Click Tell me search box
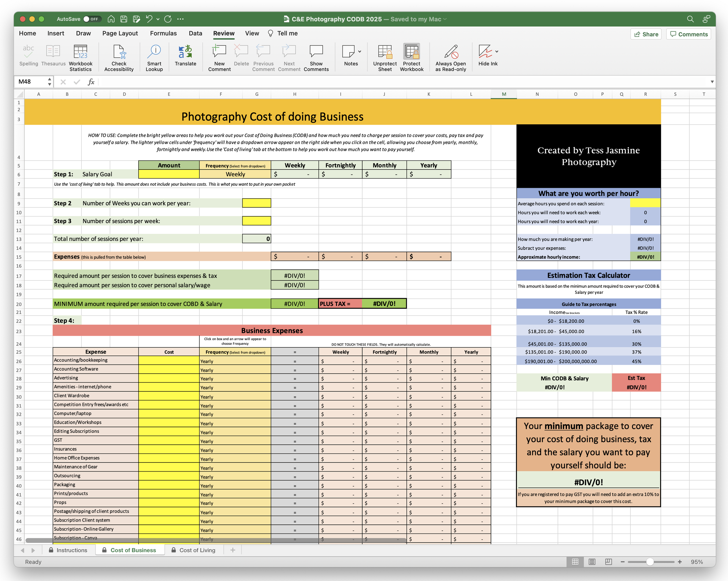Screen dimensions: 728x581 pyautogui.click(x=283, y=33)
